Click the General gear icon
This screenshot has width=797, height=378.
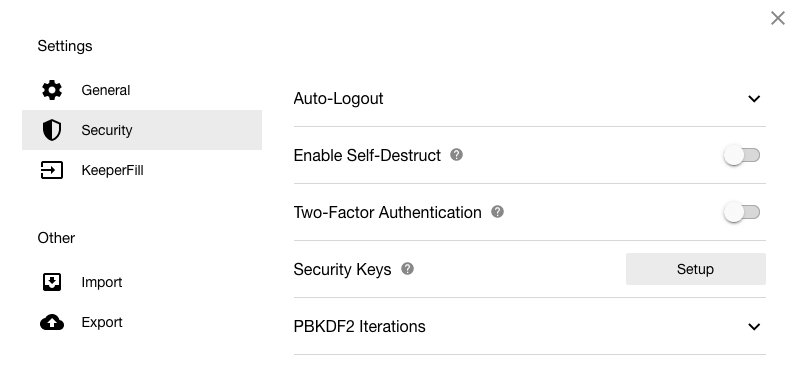(52, 90)
